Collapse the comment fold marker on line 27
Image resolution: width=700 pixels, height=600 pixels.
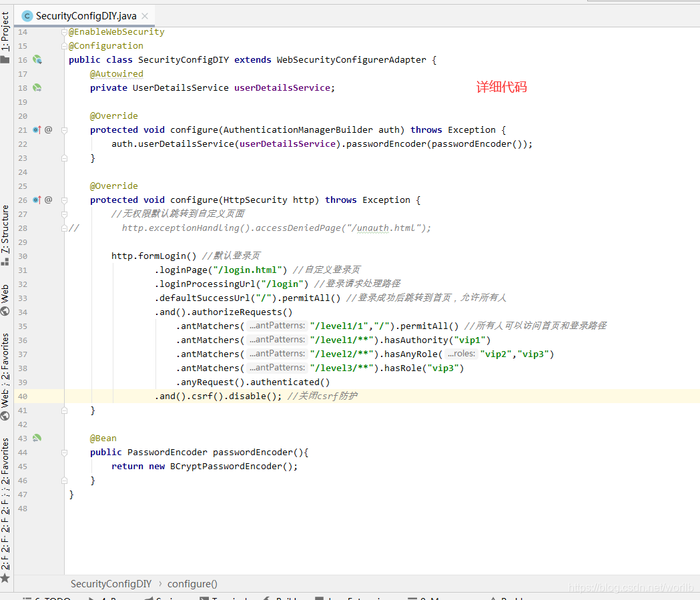(64, 214)
